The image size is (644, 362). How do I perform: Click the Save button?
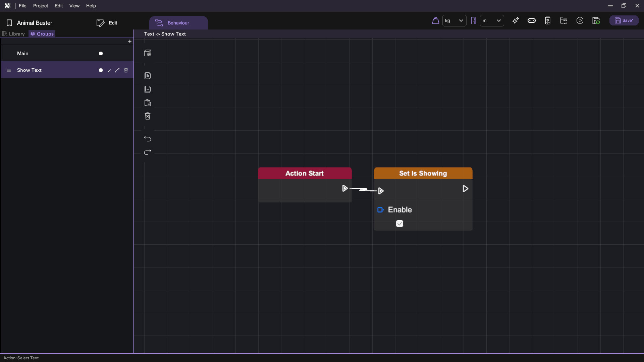(x=624, y=21)
